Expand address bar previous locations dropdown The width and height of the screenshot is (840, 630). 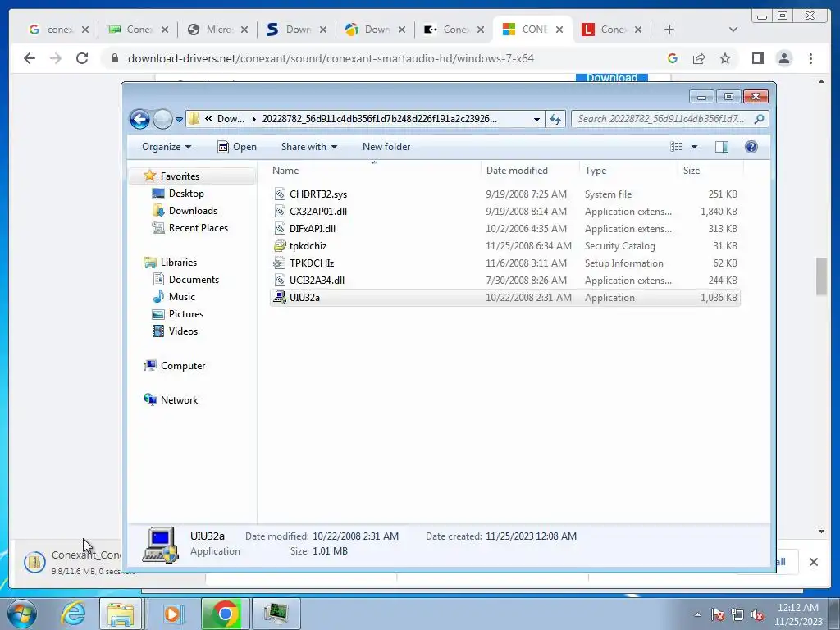pos(536,120)
